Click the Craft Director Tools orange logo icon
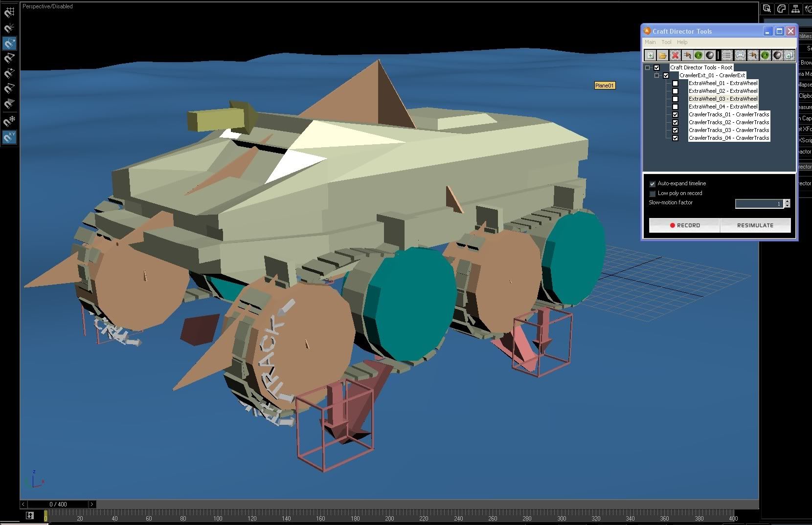This screenshot has width=812, height=525. [x=647, y=31]
